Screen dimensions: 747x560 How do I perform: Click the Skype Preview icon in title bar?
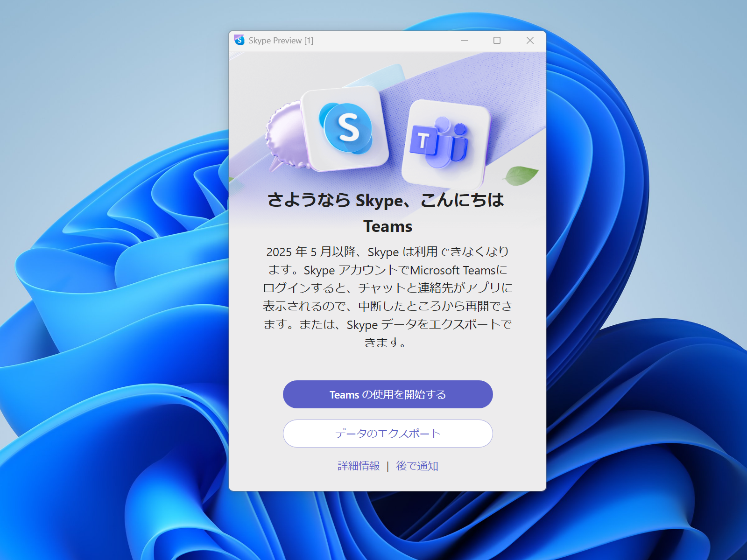click(x=240, y=41)
